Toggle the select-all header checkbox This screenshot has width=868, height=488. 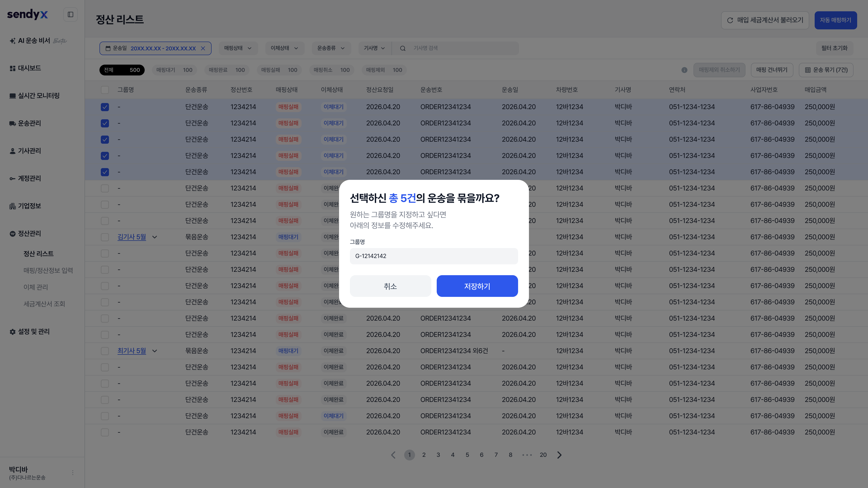point(105,90)
